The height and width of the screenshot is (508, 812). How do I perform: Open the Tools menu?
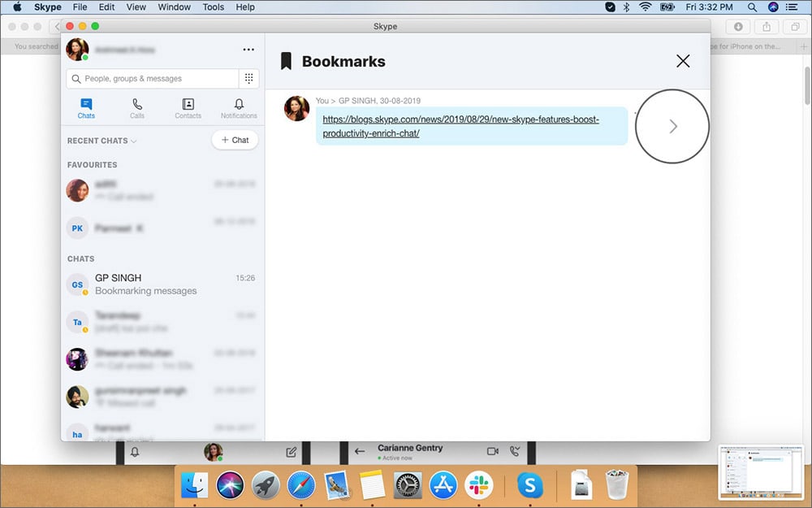tap(213, 7)
